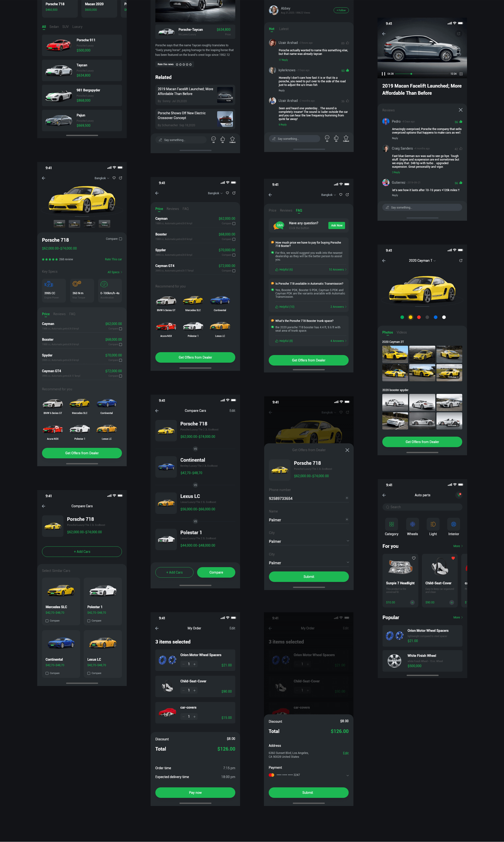Open the cart icon on Auto parts screen
Image resolution: width=504 pixels, height=842 pixels.
[x=459, y=495]
